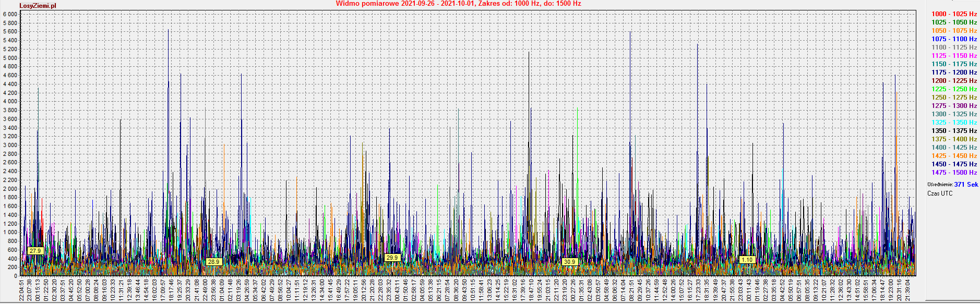The height and width of the screenshot is (304, 980).
Task: Select the 1.10 date marker
Action: (747, 260)
